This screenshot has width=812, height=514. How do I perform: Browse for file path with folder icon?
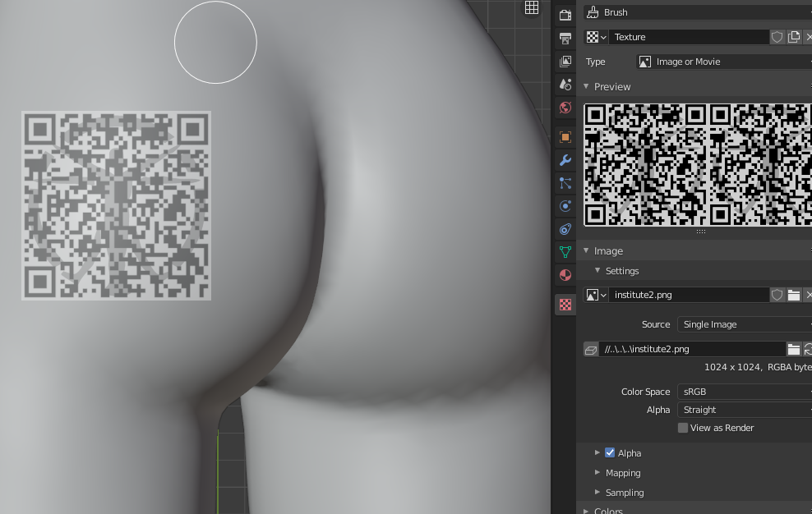point(793,350)
